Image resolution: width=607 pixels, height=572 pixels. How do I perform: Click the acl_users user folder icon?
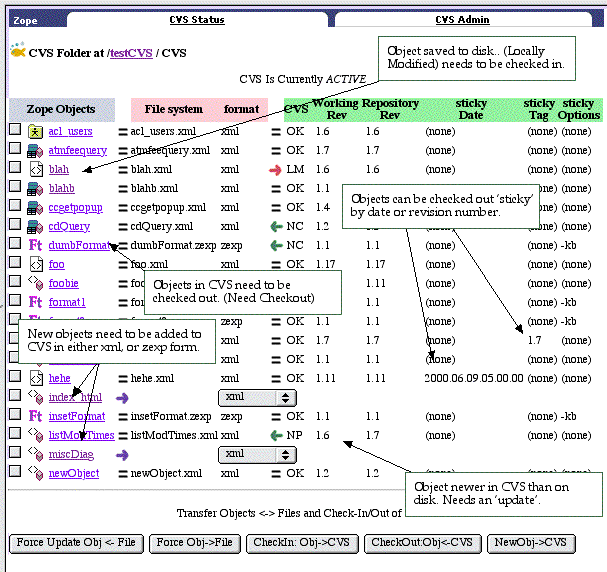(x=35, y=132)
